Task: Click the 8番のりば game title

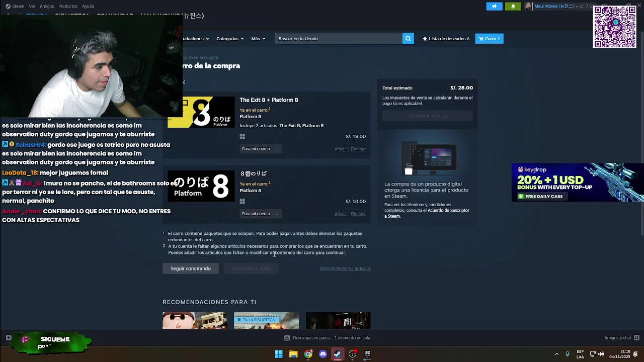Action: coord(254,174)
